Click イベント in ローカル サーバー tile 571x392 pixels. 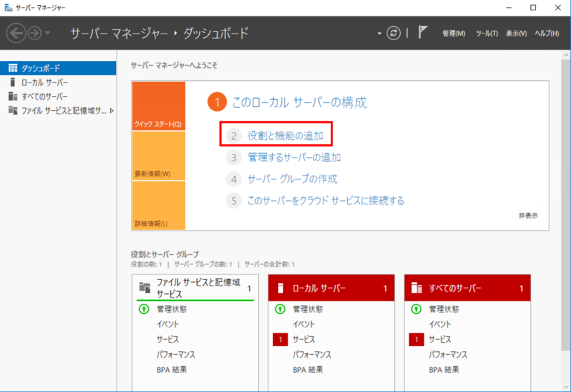303,324
